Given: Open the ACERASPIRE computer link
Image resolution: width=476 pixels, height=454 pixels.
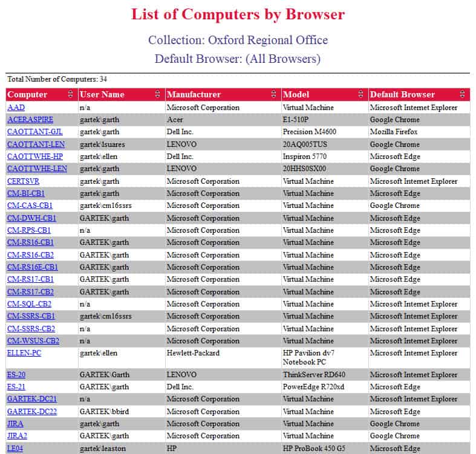Looking at the screenshot, I should 30,120.
